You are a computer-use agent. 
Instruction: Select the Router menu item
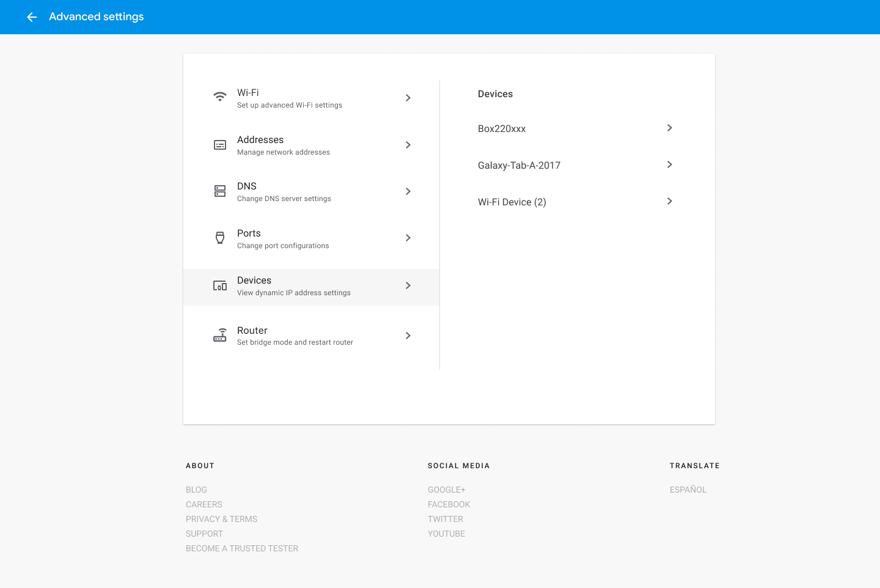tap(312, 336)
